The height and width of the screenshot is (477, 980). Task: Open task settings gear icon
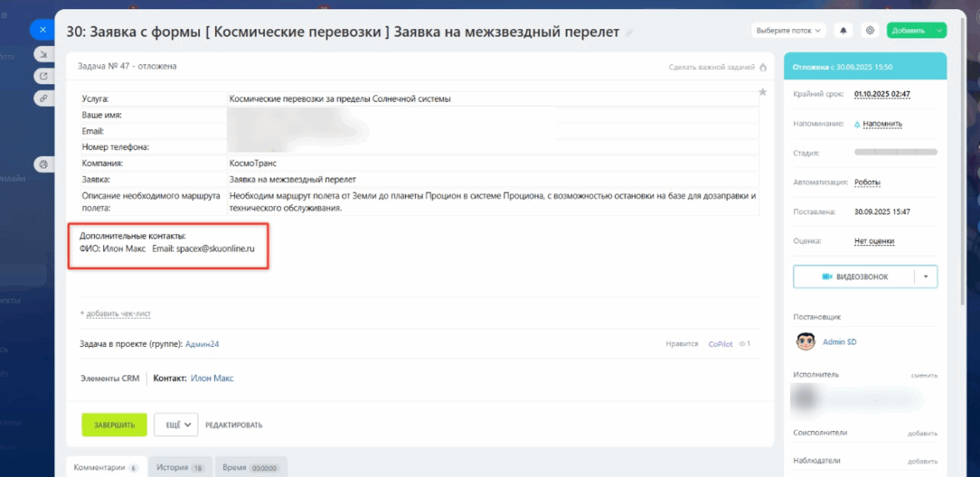pos(869,30)
